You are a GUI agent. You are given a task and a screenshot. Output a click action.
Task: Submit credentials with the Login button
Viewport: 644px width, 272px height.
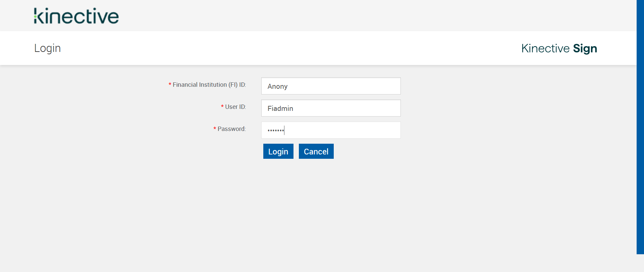(x=278, y=151)
